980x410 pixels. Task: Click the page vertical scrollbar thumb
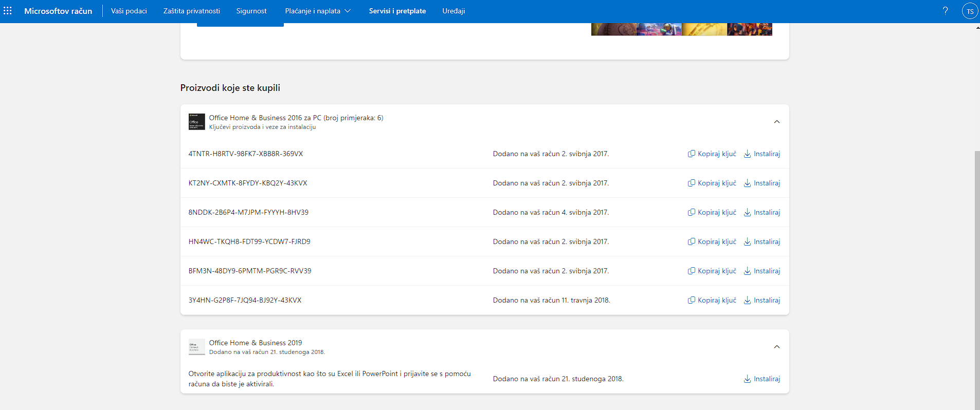pyautogui.click(x=977, y=280)
